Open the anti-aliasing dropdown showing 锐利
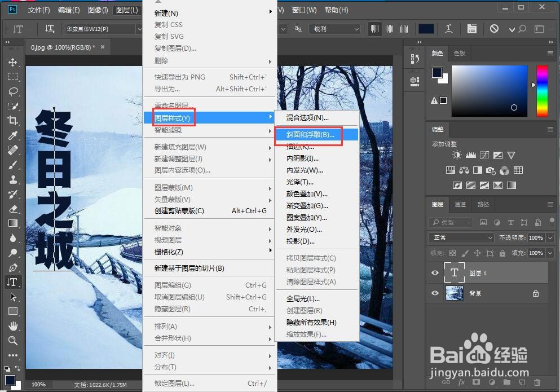 click(335, 28)
